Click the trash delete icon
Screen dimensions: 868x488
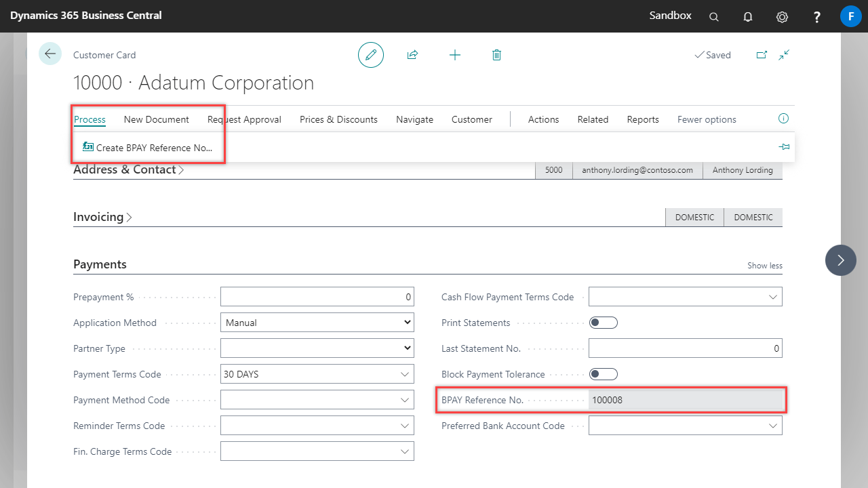point(496,55)
